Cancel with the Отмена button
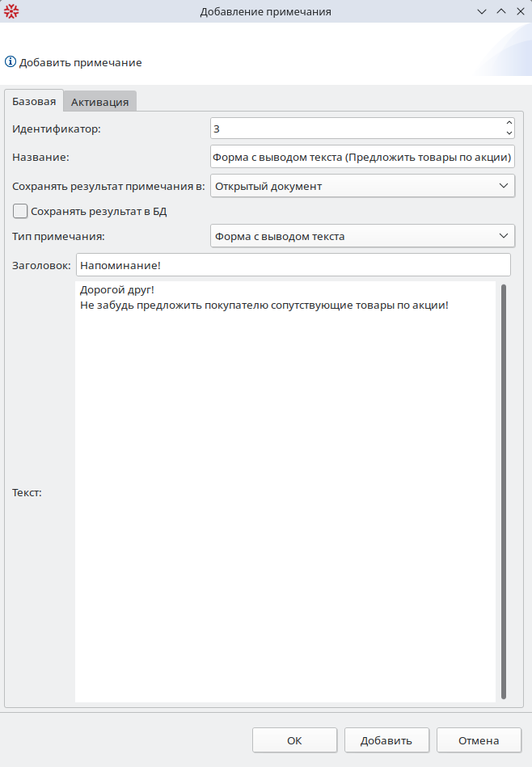The height and width of the screenshot is (767, 532). coord(479,740)
